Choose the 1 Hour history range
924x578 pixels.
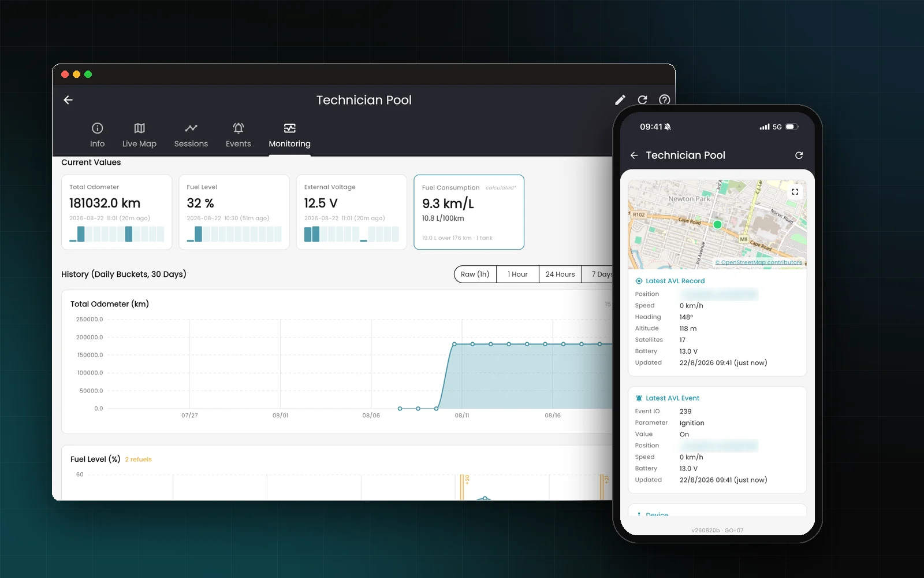tap(517, 275)
